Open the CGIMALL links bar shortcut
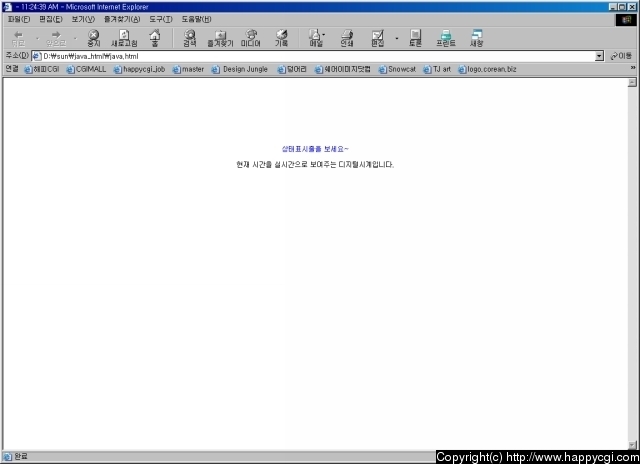Image resolution: width=640 pixels, height=464 pixels. tap(86, 69)
